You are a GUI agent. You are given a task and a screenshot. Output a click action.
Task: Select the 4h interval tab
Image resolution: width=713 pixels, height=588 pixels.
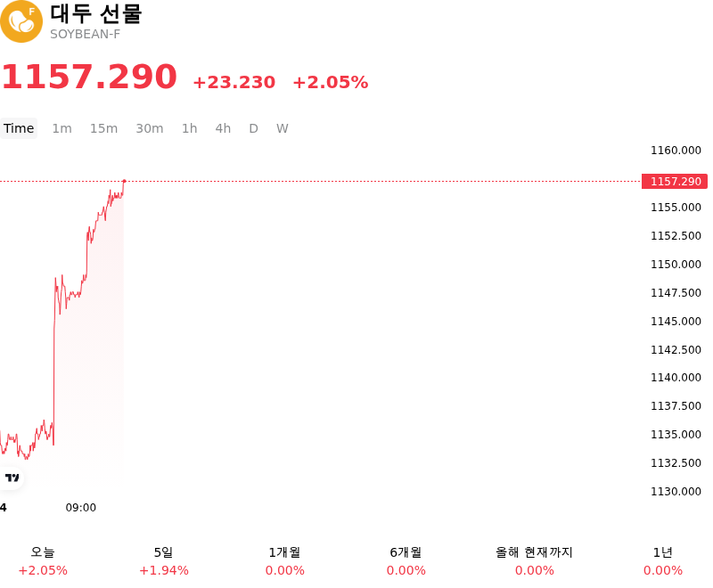coord(223,128)
